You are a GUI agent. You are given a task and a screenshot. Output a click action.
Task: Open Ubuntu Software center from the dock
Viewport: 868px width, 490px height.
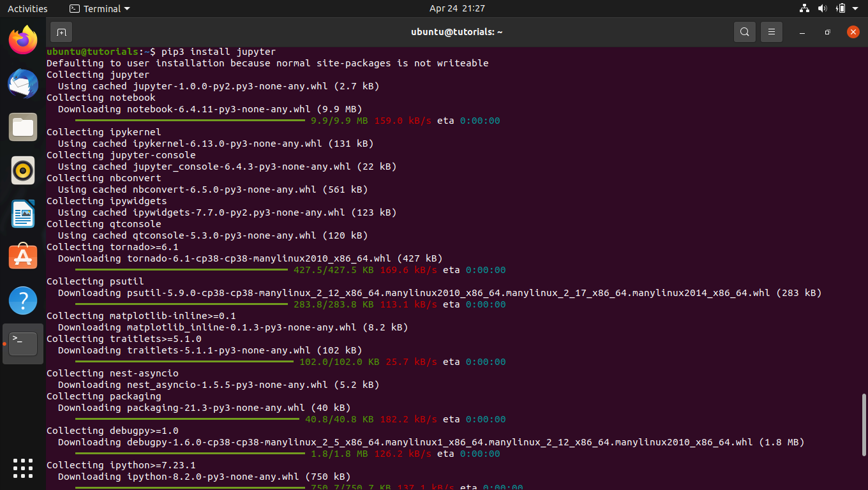click(x=23, y=256)
